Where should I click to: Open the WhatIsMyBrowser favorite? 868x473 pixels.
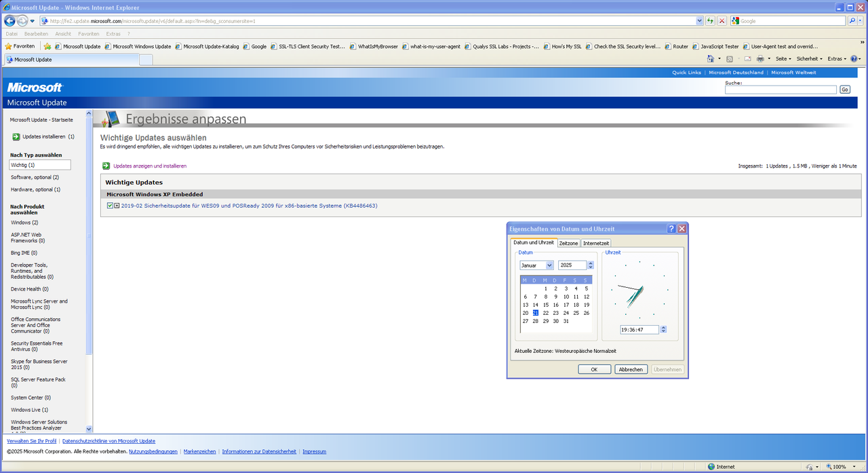click(374, 46)
